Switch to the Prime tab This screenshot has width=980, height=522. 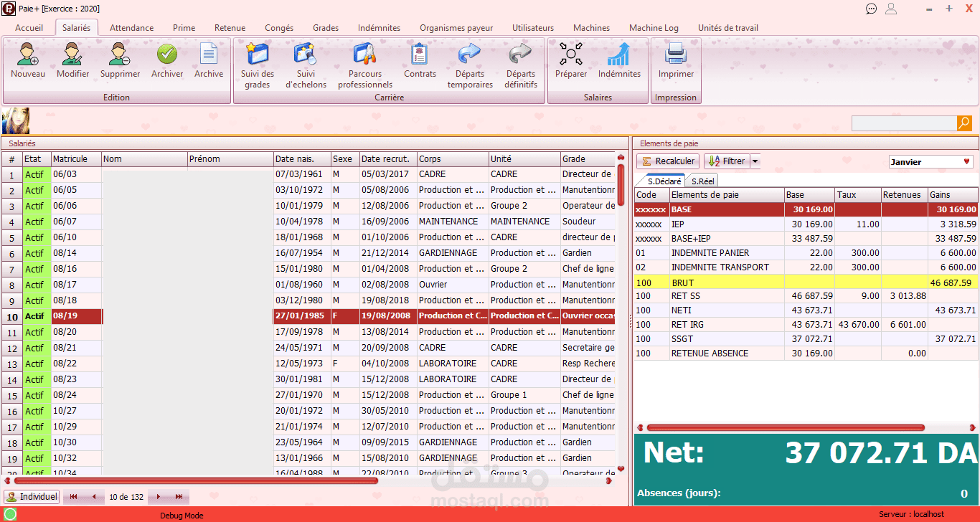184,28
